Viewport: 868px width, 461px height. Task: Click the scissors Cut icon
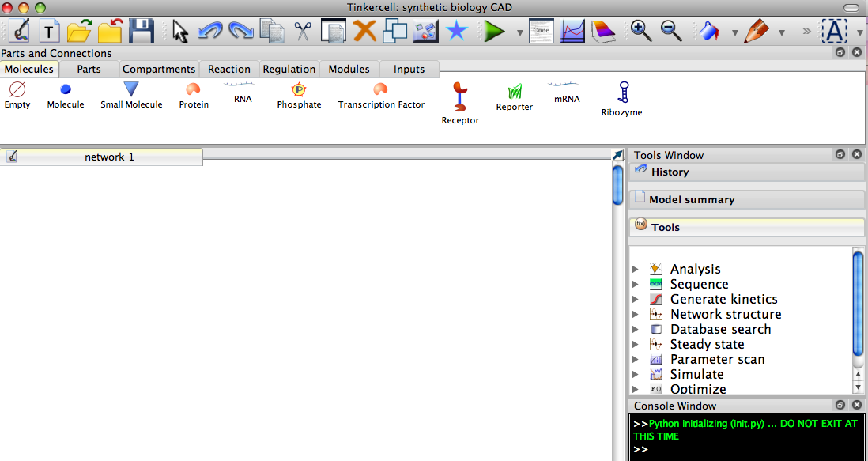tap(303, 32)
